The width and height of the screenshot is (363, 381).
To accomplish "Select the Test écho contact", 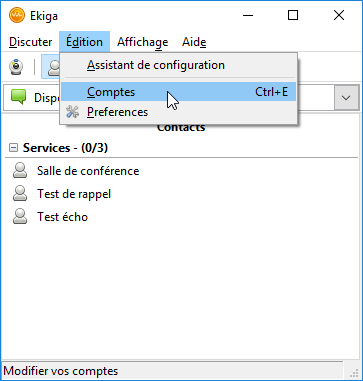I will [62, 217].
